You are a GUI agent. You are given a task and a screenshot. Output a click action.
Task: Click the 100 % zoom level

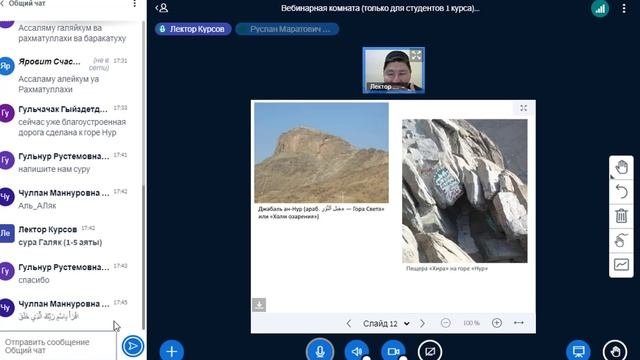[471, 323]
